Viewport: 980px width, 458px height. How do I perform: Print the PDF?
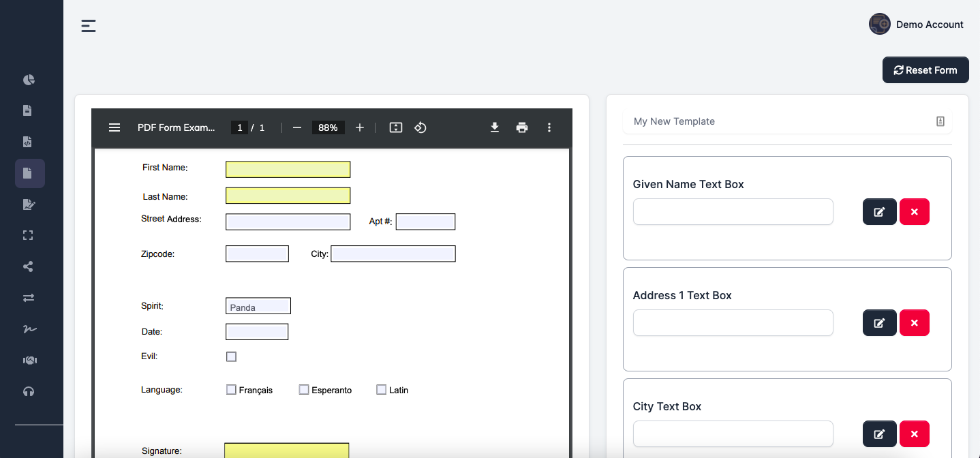[522, 127]
